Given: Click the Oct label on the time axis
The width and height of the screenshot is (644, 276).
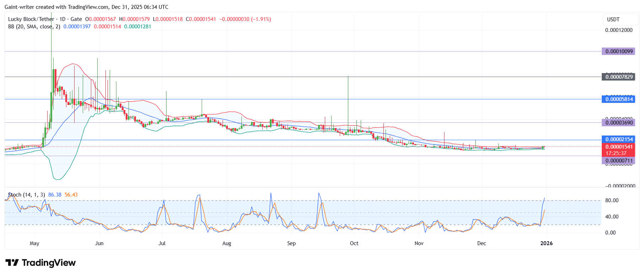Looking at the screenshot, I should 354,243.
